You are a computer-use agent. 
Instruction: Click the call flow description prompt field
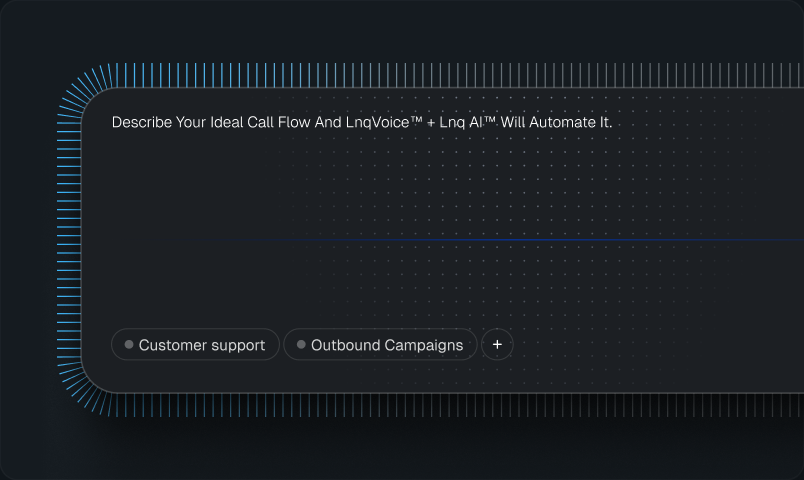point(362,123)
